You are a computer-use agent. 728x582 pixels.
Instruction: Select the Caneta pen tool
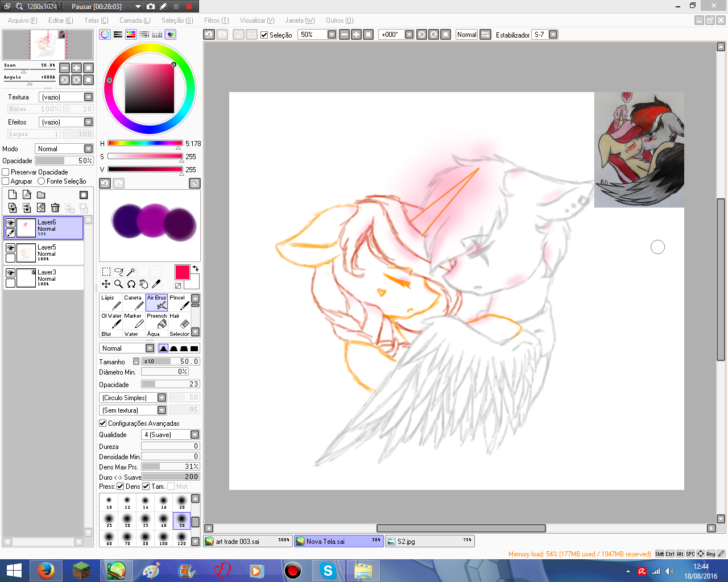pyautogui.click(x=133, y=302)
